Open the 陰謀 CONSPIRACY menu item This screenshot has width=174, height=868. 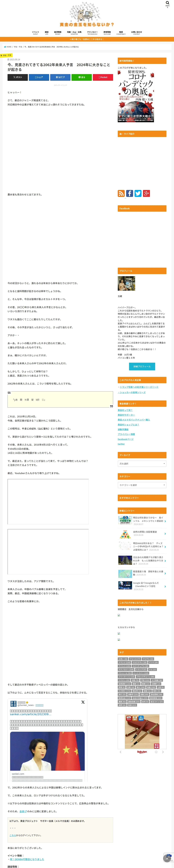tap(121, 33)
